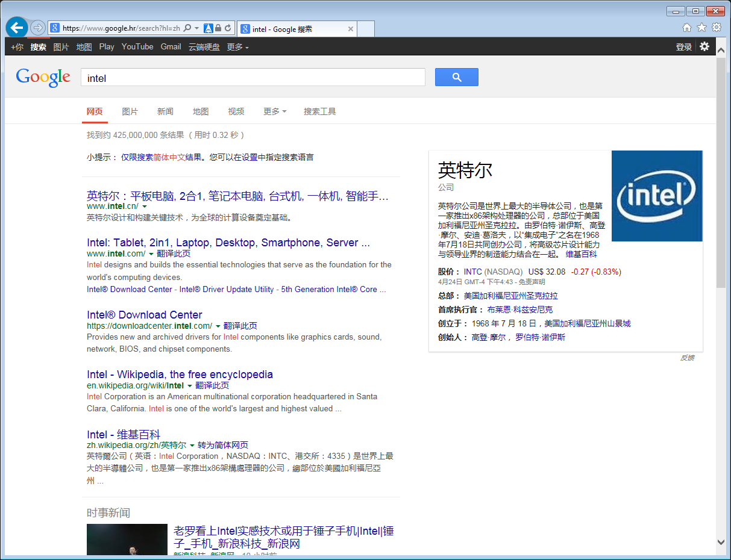Click the blue magnifier search button
This screenshot has width=731, height=560.
click(x=456, y=77)
